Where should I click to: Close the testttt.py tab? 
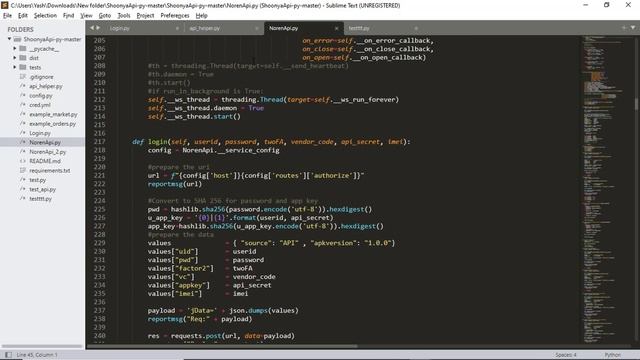416,29
